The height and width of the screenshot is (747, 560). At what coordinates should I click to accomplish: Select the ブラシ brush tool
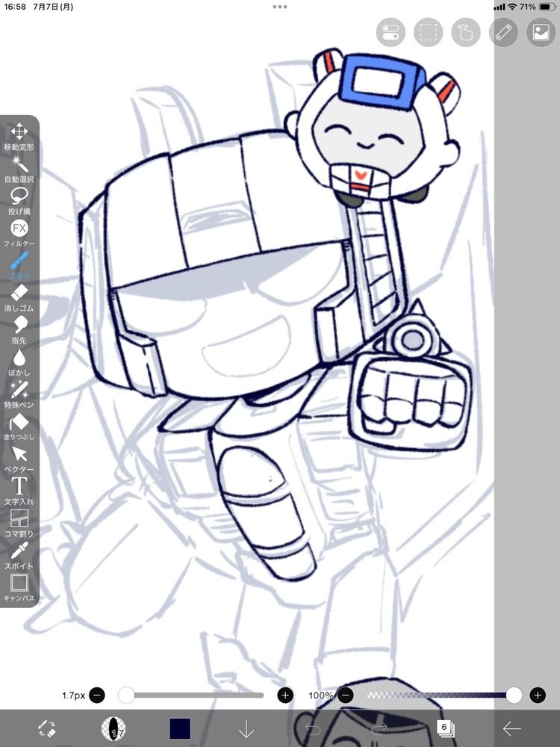tap(19, 265)
